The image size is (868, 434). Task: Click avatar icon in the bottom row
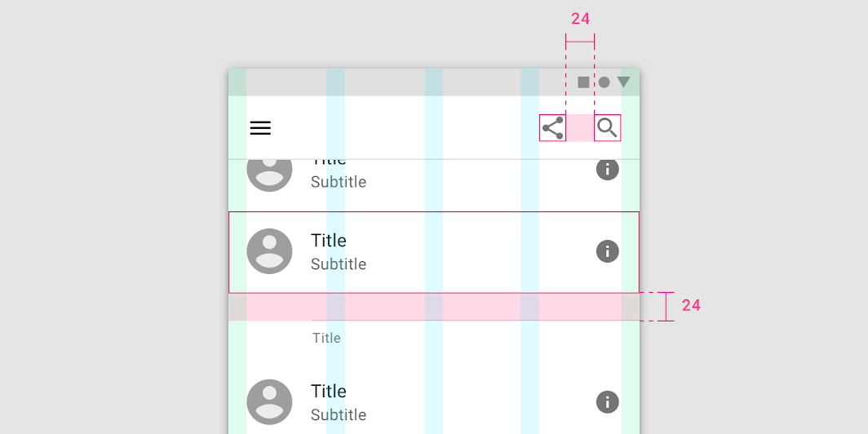(x=269, y=402)
